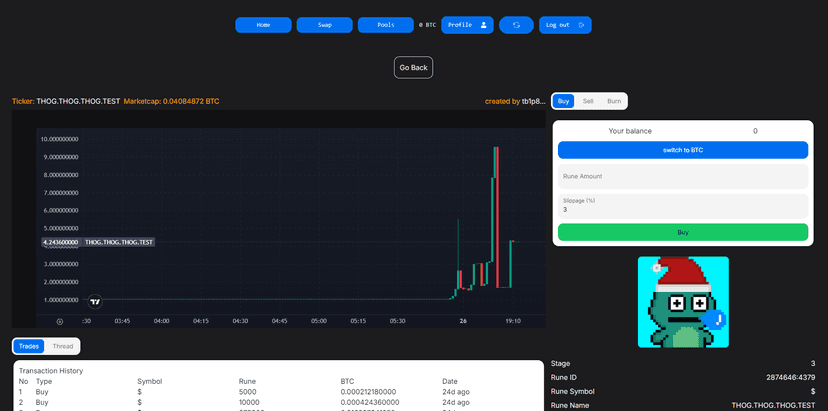Click Marketcap 0.04084872 BTC text
Image resolution: width=828 pixels, height=411 pixels.
click(x=172, y=101)
